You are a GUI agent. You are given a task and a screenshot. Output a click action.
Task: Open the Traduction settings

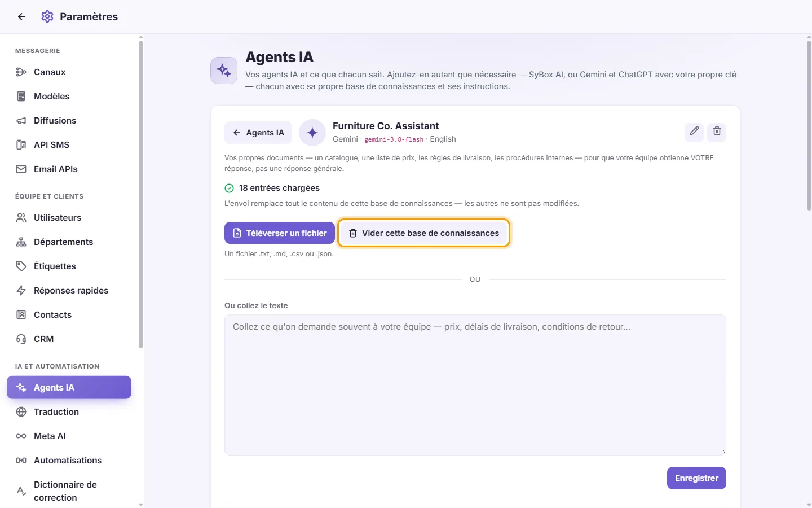(69, 412)
